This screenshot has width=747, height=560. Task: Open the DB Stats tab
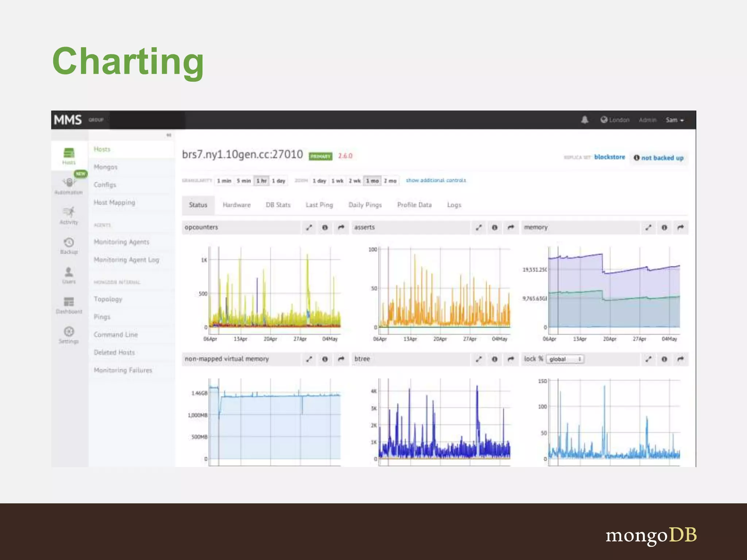[x=278, y=205]
